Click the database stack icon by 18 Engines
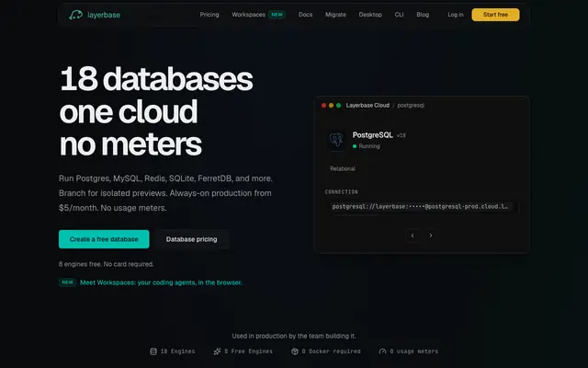The width and height of the screenshot is (588, 368). (153, 351)
